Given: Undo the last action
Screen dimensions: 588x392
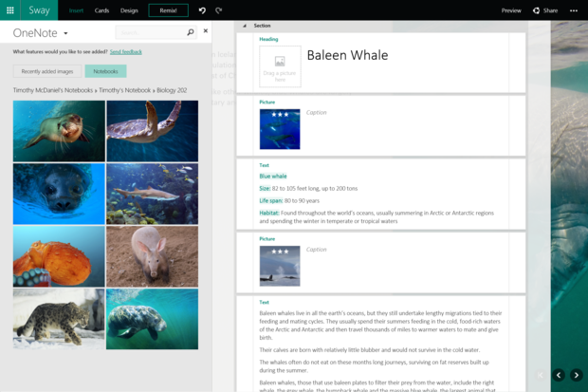Looking at the screenshot, I should pyautogui.click(x=203, y=10).
